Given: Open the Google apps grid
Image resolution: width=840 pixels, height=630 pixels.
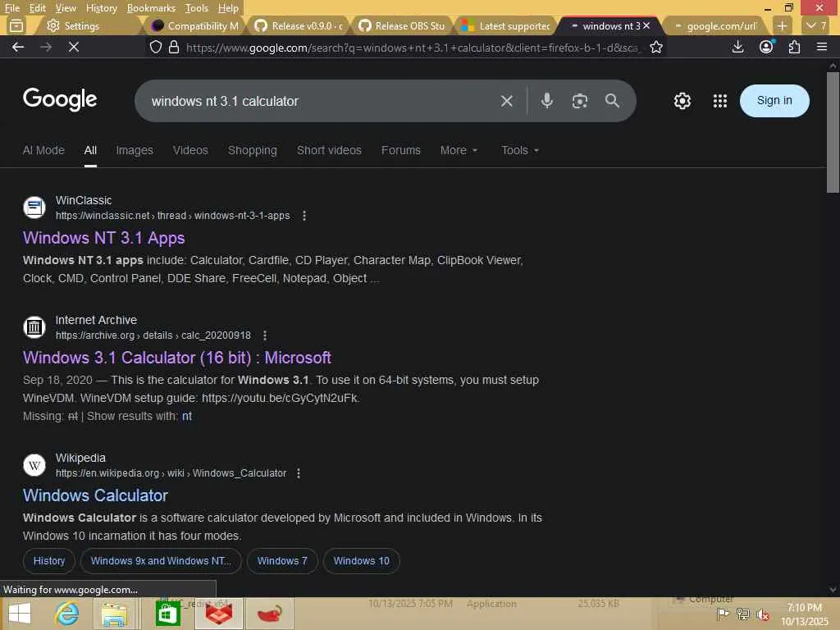Looking at the screenshot, I should point(720,101).
